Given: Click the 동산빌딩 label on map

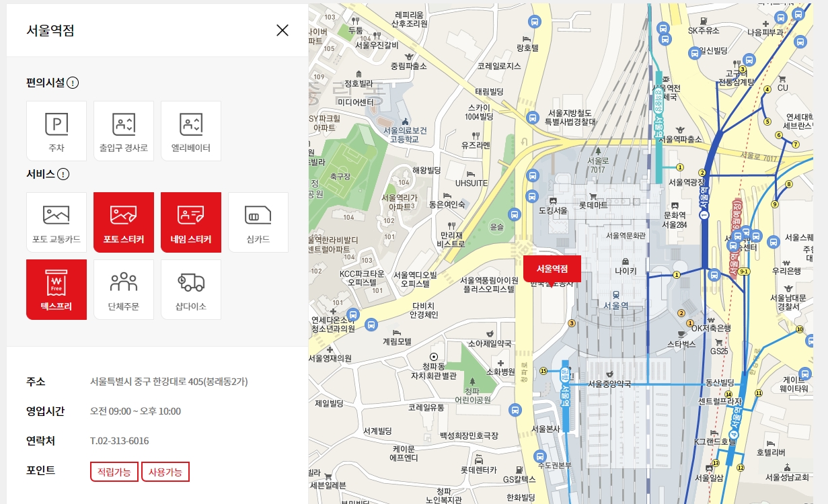Looking at the screenshot, I should click(x=719, y=382).
